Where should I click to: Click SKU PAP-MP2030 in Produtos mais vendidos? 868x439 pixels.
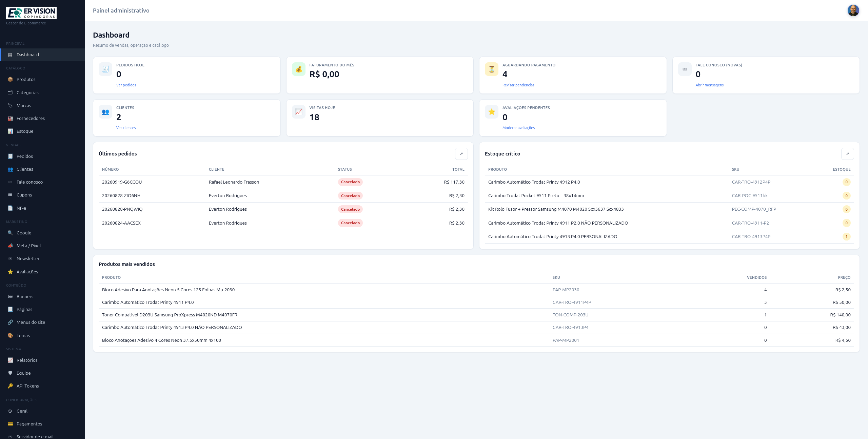pos(566,290)
